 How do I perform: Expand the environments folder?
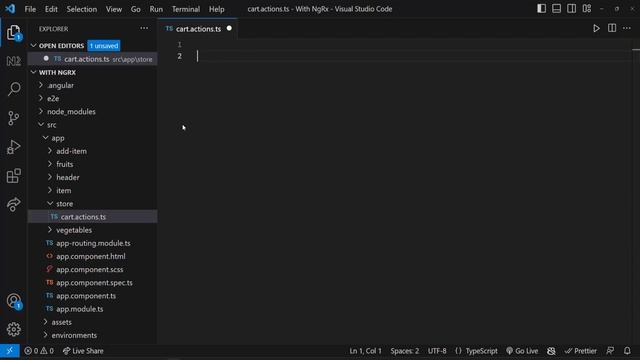click(74, 335)
